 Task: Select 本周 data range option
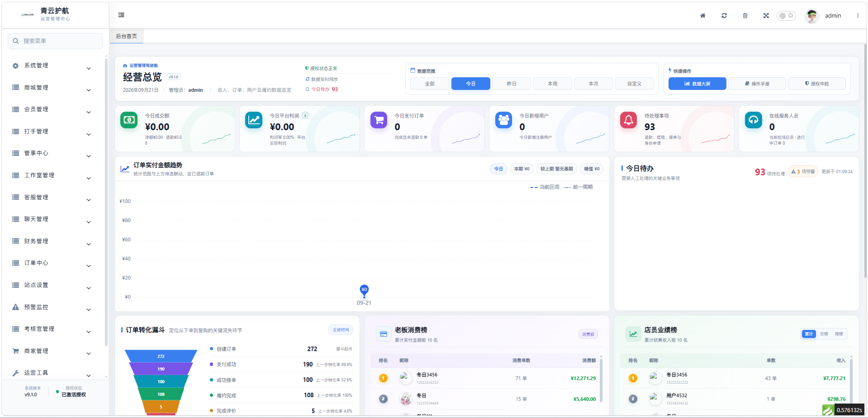(552, 84)
